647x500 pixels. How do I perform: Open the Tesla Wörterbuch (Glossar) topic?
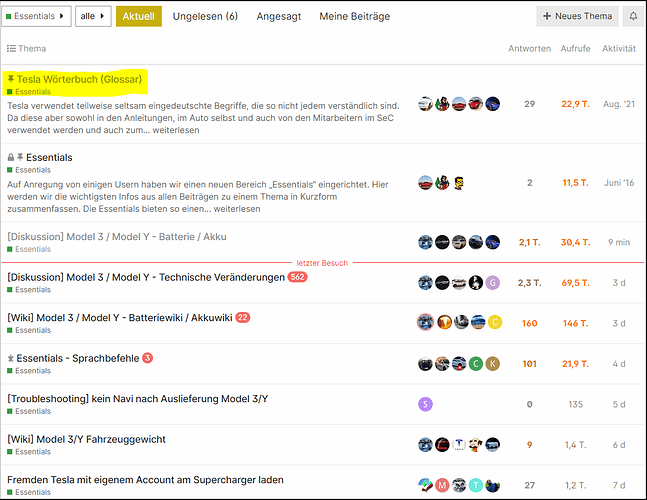tap(79, 79)
